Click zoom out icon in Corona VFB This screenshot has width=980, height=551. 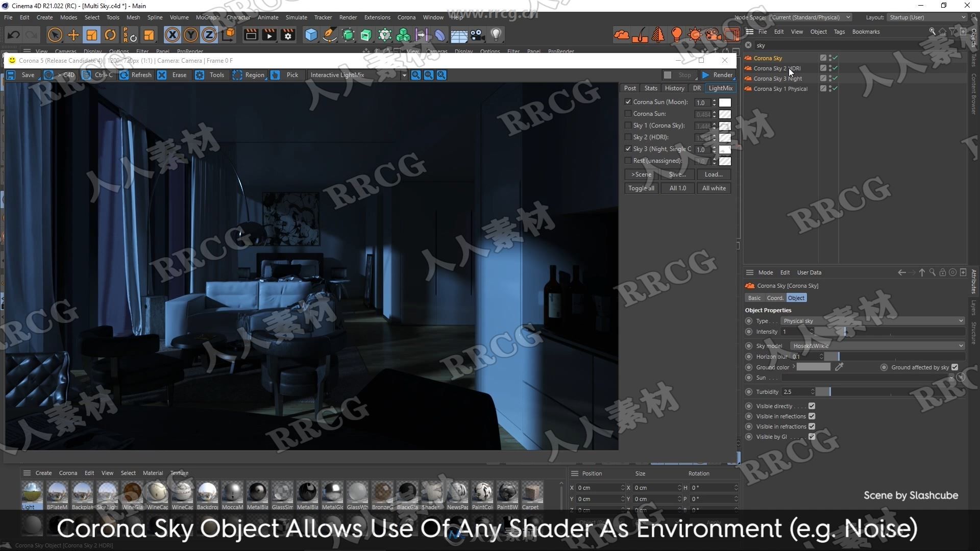(429, 75)
